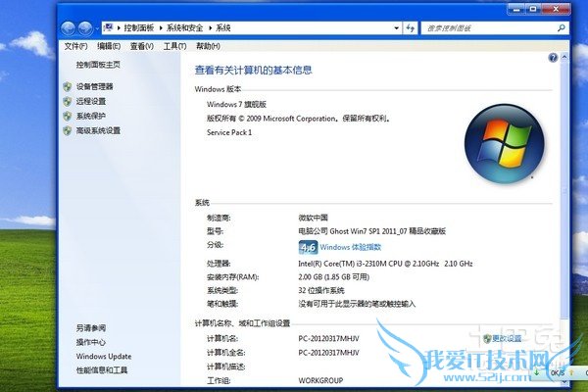Image resolution: width=588 pixels, height=392 pixels.
Task: Click the shield icon beside 高级系统设置
Action: [68, 131]
